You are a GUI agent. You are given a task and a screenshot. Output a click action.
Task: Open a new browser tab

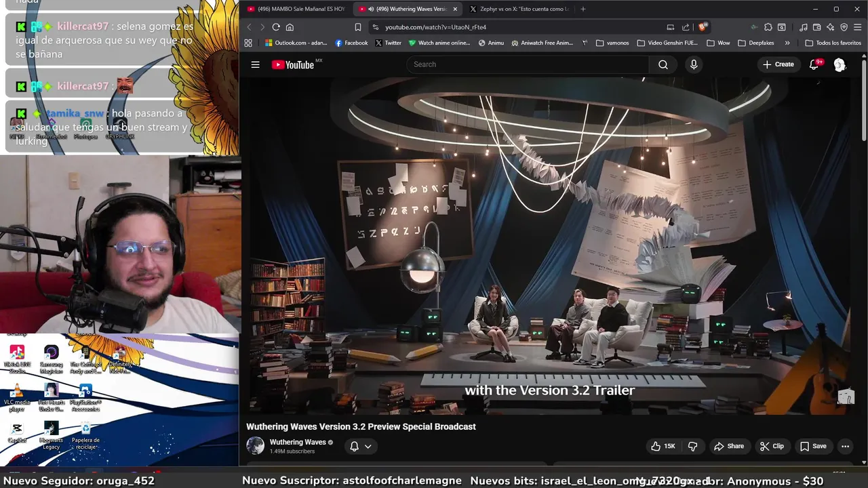tap(583, 9)
